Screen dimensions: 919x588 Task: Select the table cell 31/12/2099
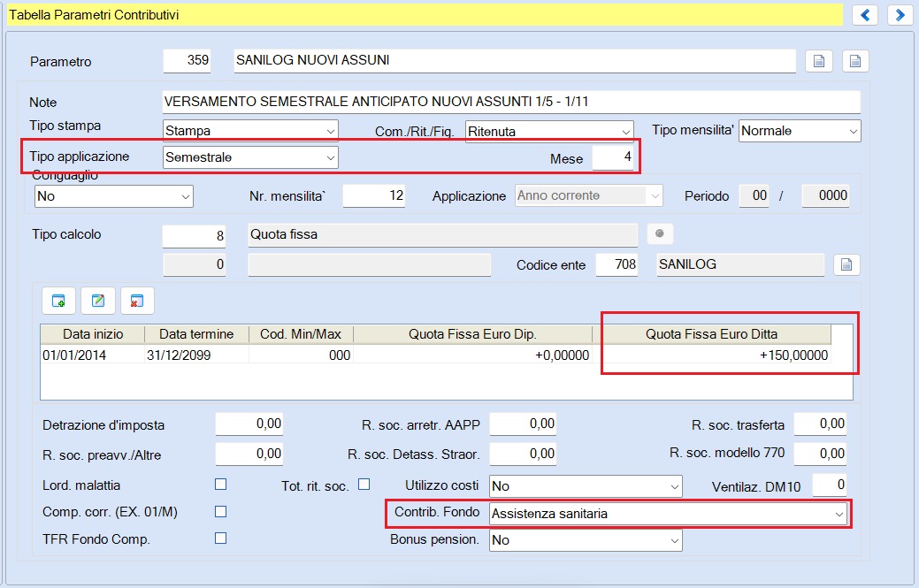point(196,355)
